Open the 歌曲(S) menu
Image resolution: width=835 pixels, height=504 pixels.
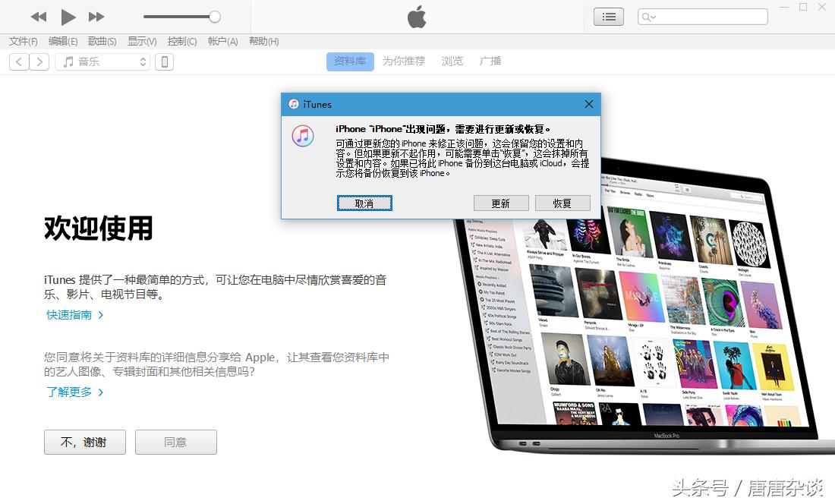click(102, 41)
